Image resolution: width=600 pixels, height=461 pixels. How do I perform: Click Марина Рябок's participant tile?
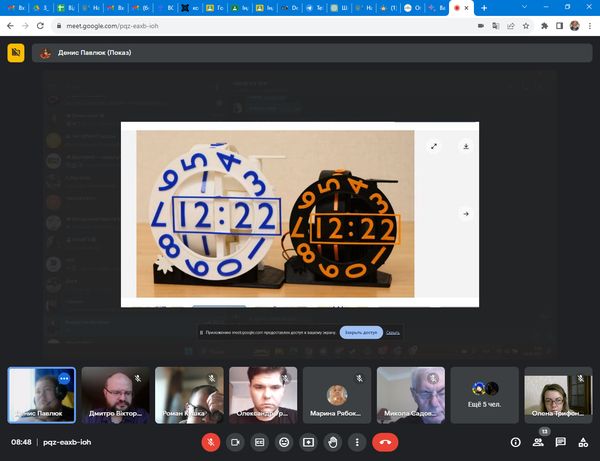point(337,394)
